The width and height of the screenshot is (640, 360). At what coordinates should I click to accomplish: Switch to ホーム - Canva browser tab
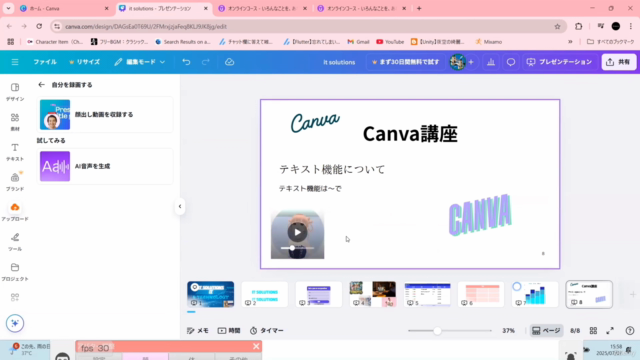64,8
